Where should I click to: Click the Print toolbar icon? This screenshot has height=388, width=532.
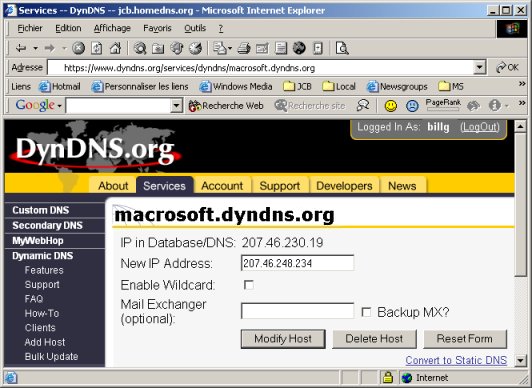click(x=244, y=48)
